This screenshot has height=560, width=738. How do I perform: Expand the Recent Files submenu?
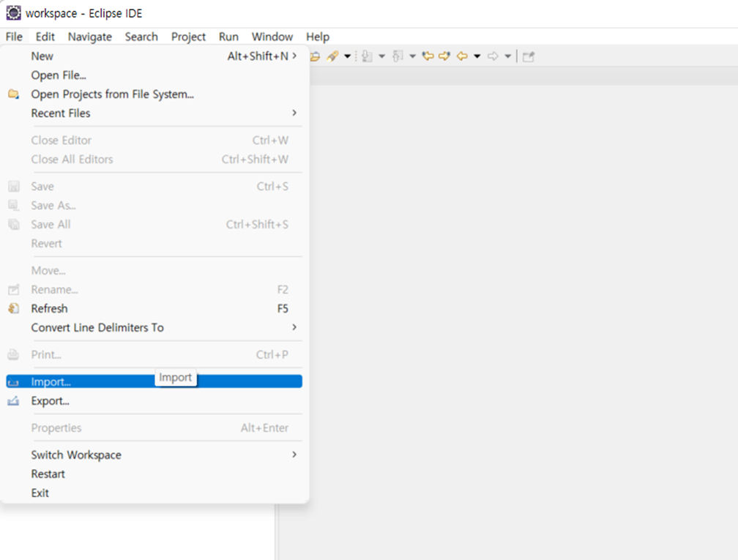[154, 113]
